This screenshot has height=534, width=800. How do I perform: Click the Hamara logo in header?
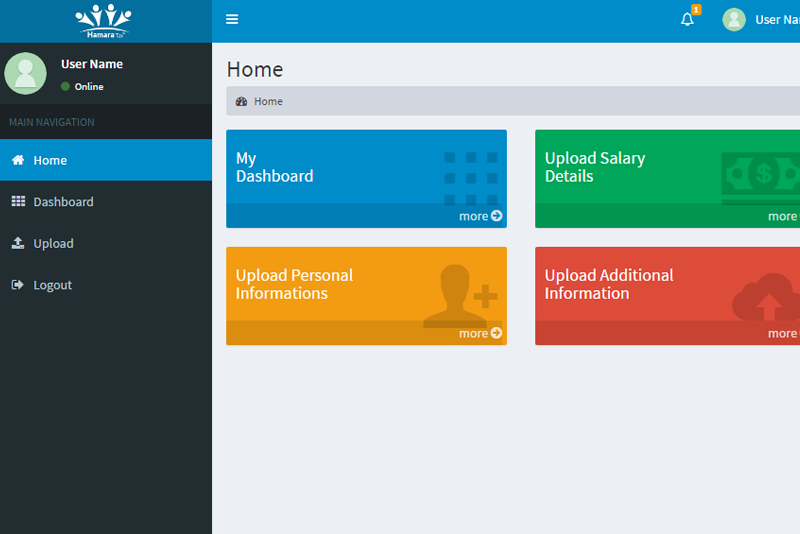coord(103,20)
